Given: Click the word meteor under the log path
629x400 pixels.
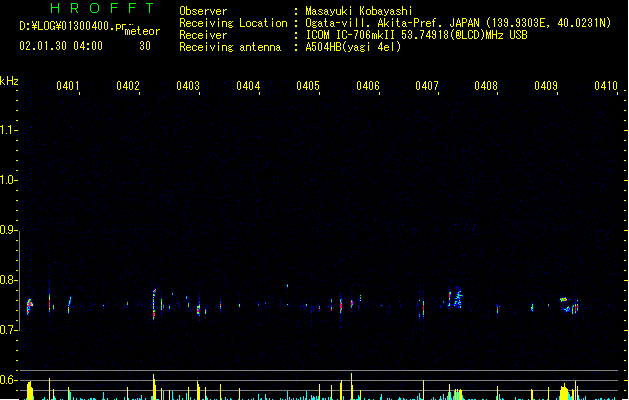Looking at the screenshot, I should [x=142, y=31].
